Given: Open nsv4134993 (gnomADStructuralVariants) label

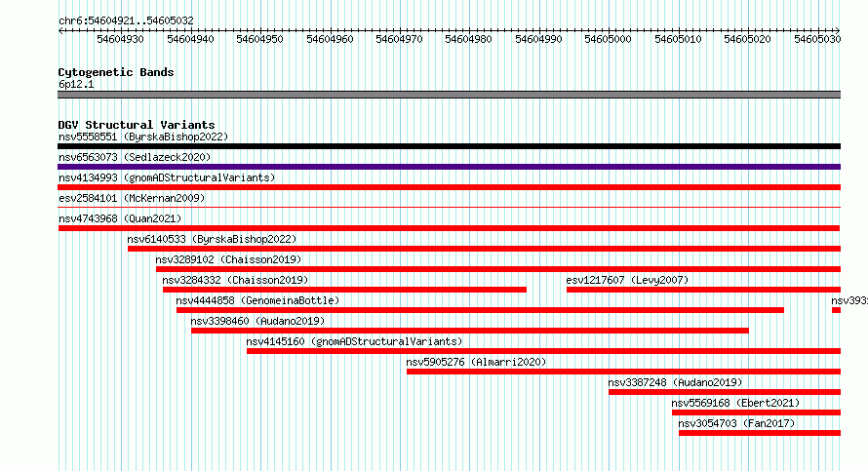Looking at the screenshot, I should [167, 177].
